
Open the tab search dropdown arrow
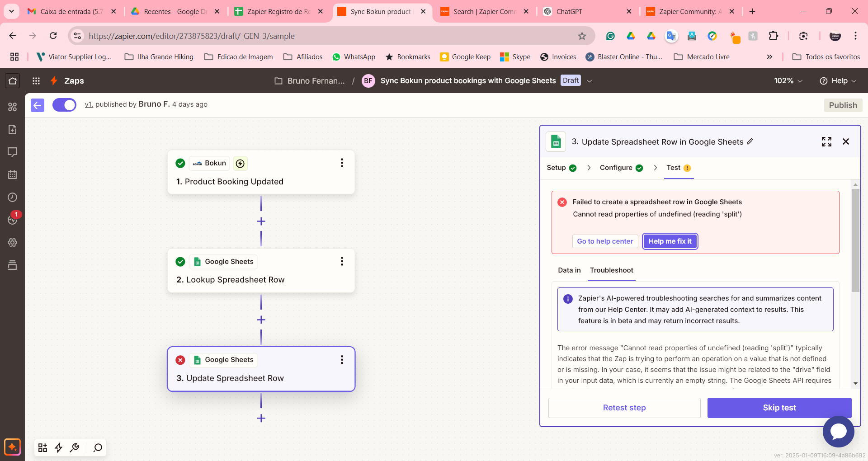coord(11,11)
